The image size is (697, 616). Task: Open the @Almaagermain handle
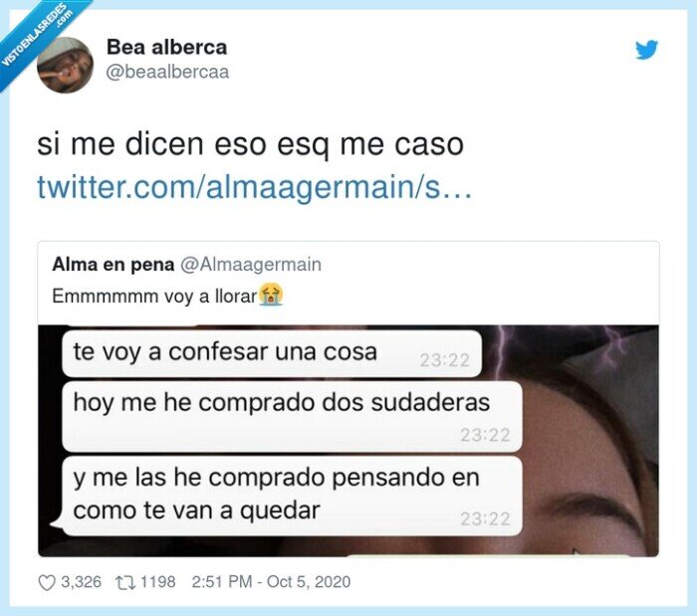pyautogui.click(x=251, y=265)
